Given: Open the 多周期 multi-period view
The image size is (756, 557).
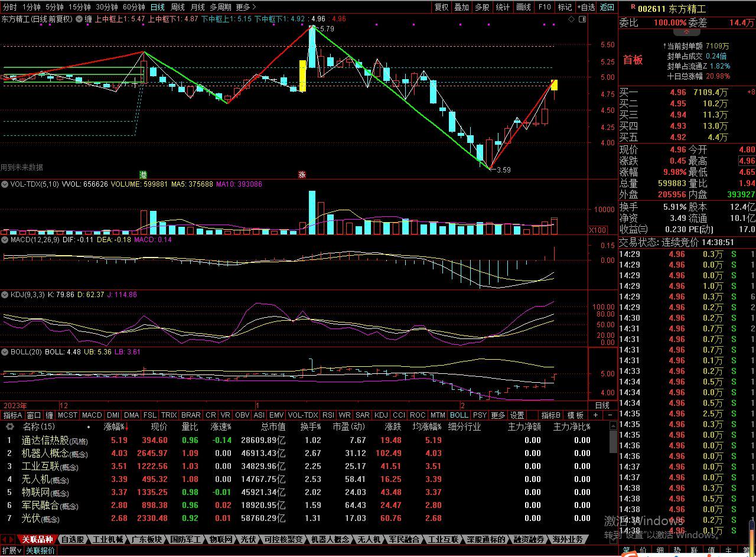Looking at the screenshot, I should pyautogui.click(x=220, y=7).
